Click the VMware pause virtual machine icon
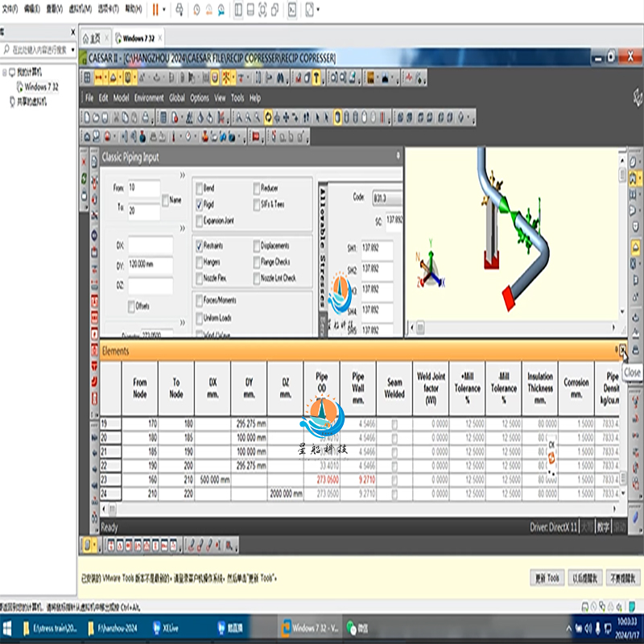Screen dimensions: 644x644 [x=155, y=10]
